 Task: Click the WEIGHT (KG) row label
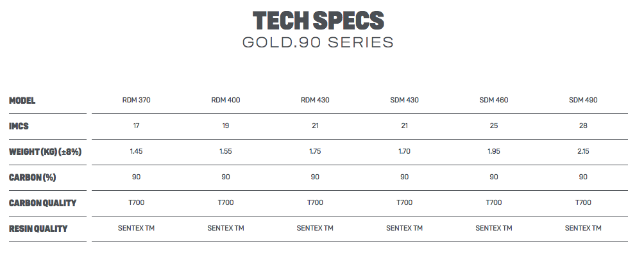pyautogui.click(x=45, y=152)
